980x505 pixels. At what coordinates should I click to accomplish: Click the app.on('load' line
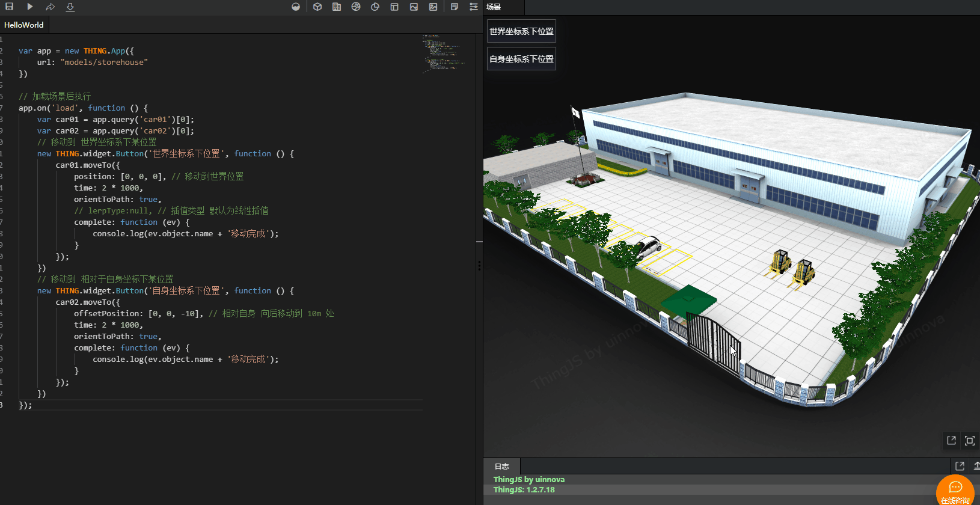coord(83,108)
